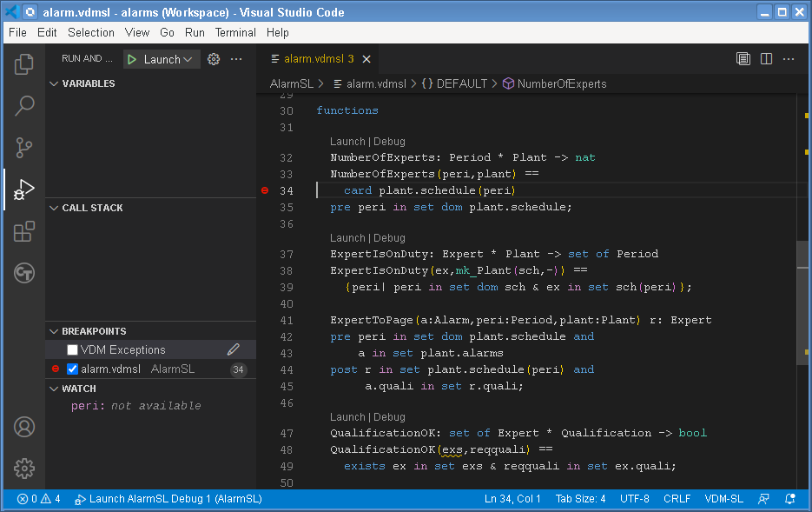Disable the VDM Exceptions breakpoint checkbox
The height and width of the screenshot is (512, 812).
click(72, 349)
